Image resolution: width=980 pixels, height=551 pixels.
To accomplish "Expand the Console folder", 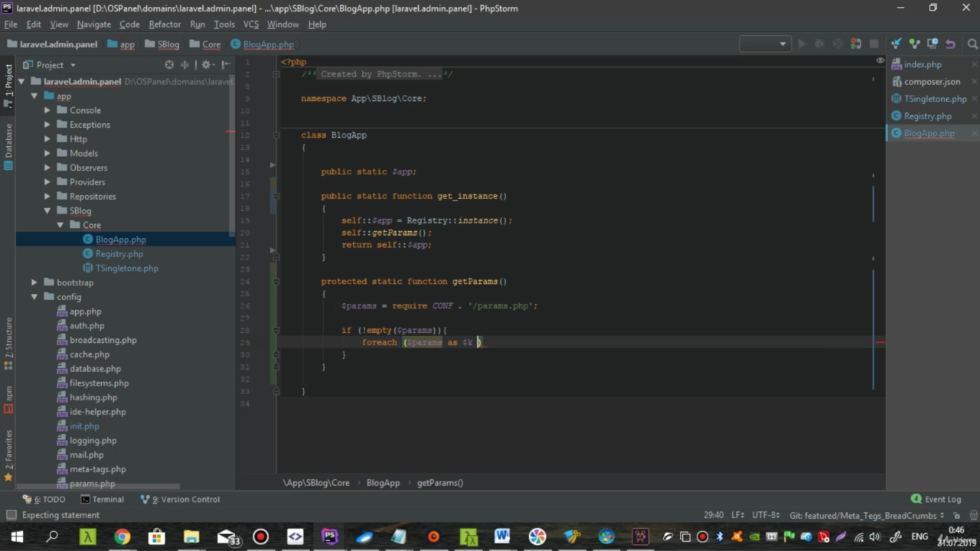I will [47, 110].
